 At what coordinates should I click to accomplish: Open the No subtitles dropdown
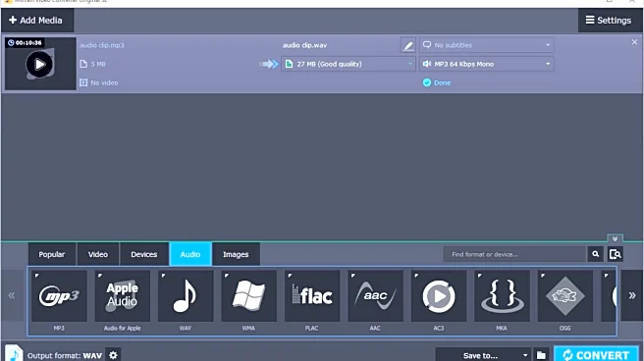pos(486,45)
